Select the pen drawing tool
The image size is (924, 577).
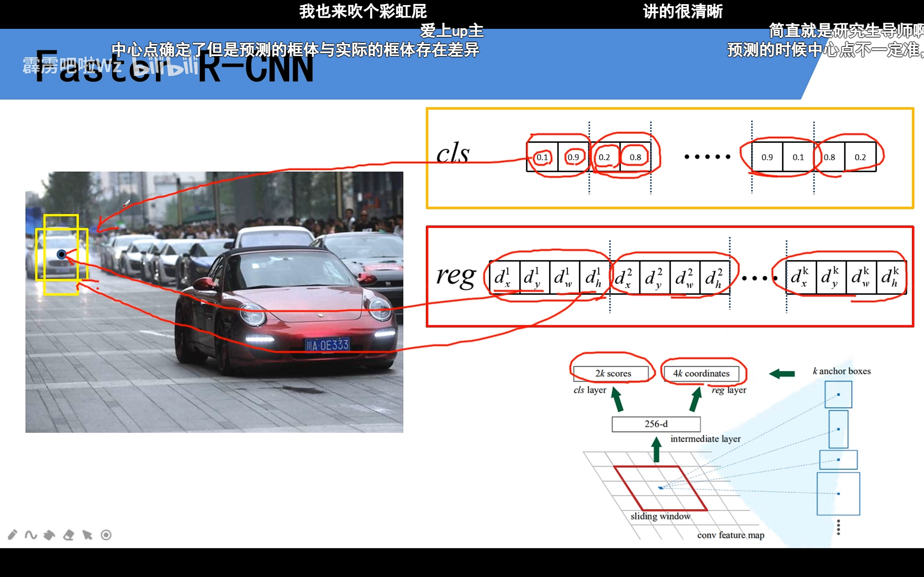click(x=12, y=535)
